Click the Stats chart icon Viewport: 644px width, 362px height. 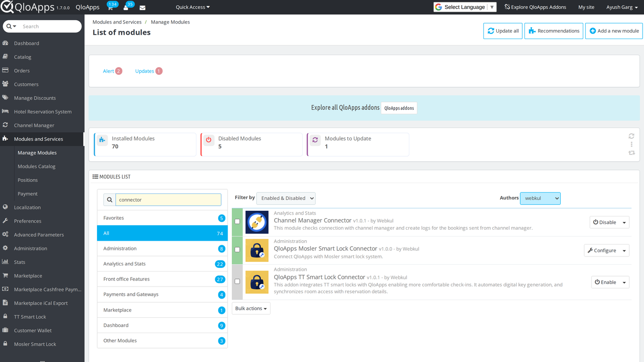(x=6, y=262)
